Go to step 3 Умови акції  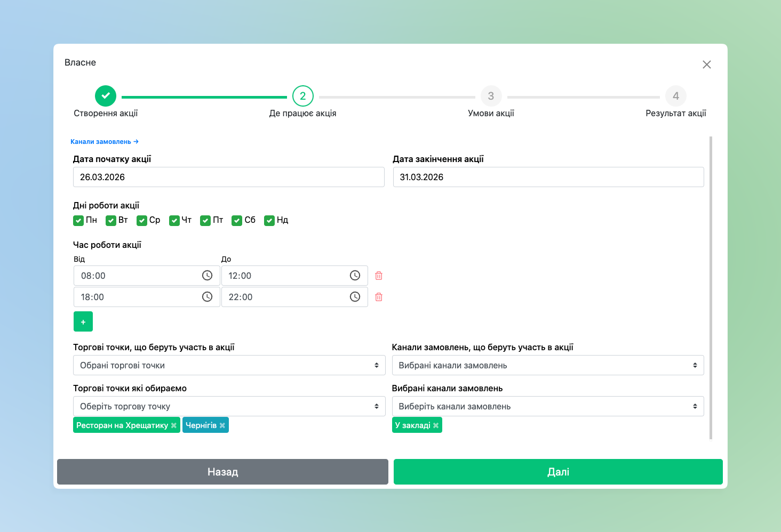(x=491, y=96)
